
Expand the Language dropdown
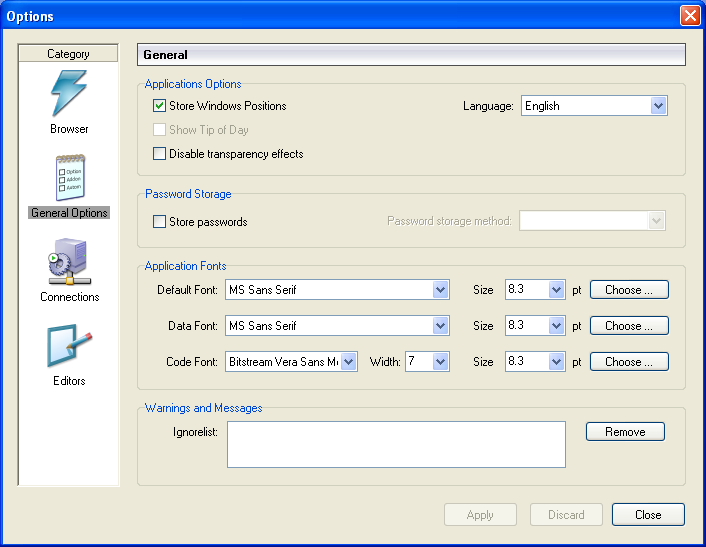(658, 106)
